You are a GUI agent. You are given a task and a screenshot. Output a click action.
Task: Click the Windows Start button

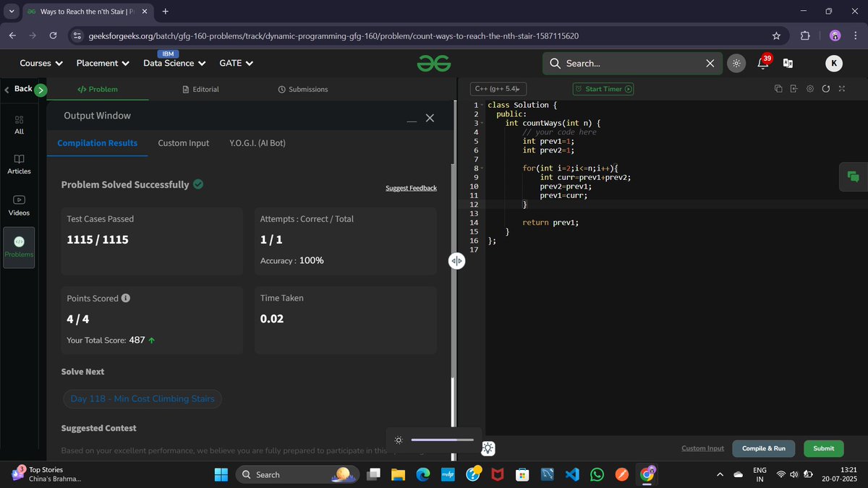point(221,474)
